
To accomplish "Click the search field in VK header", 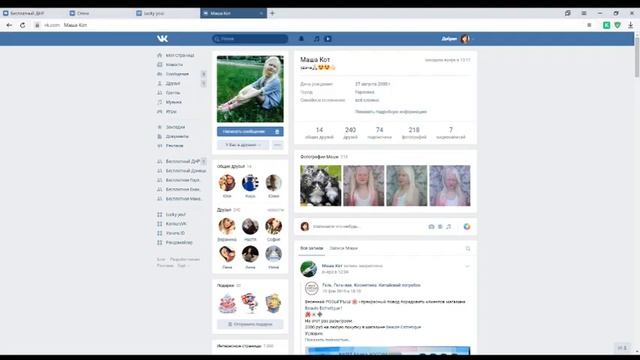I will 250,39.
